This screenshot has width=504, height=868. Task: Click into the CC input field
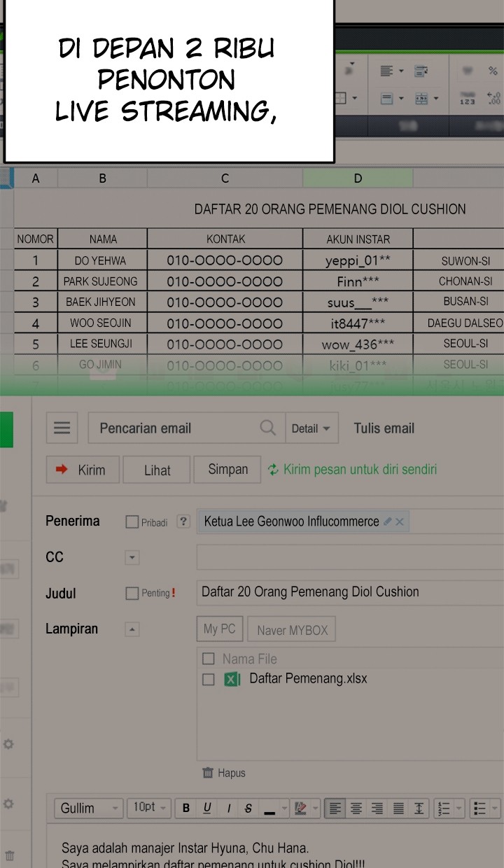350,558
